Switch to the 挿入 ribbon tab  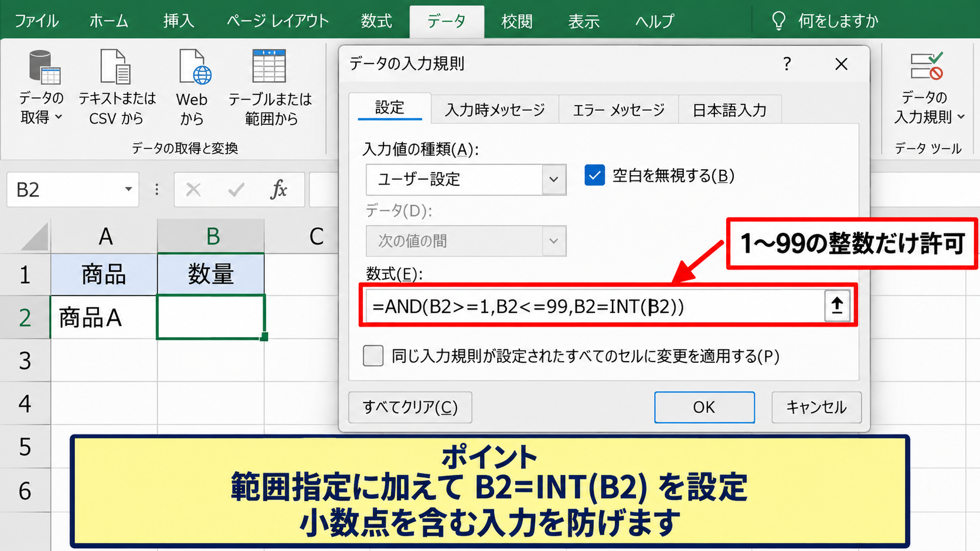(179, 21)
